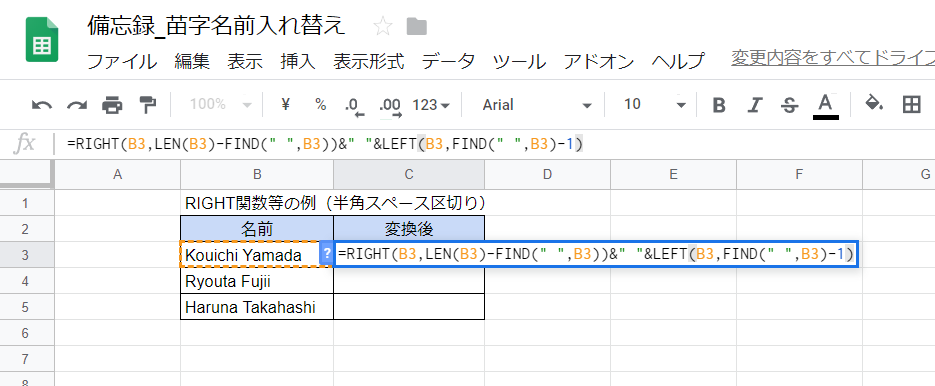Open the fill color picker
This screenshot has height=386, width=935.
[874, 104]
